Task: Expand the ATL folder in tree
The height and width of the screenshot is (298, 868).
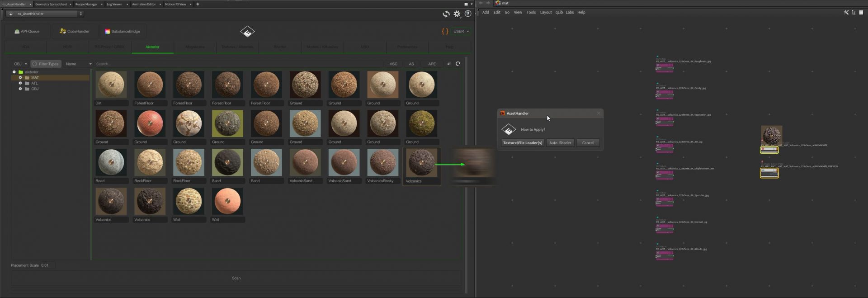Action: [x=20, y=83]
